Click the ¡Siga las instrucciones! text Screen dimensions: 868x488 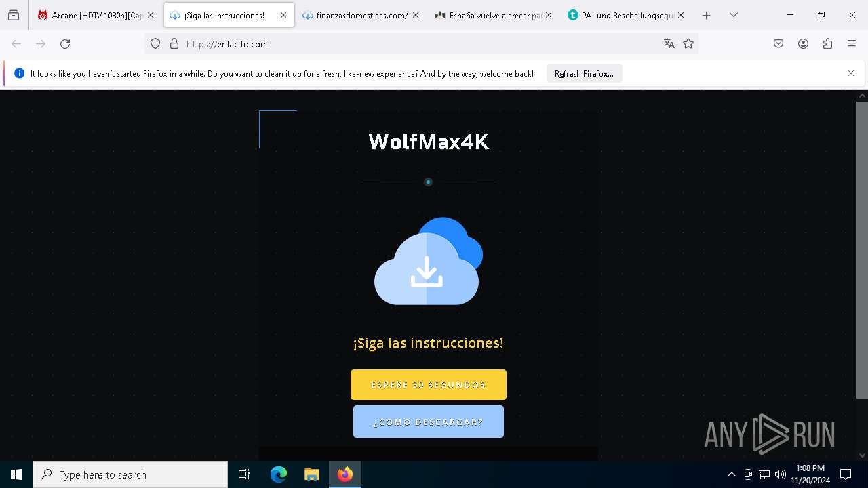click(429, 343)
